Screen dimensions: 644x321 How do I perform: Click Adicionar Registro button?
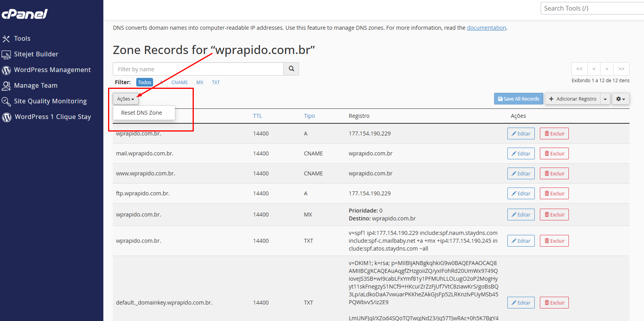tap(573, 99)
